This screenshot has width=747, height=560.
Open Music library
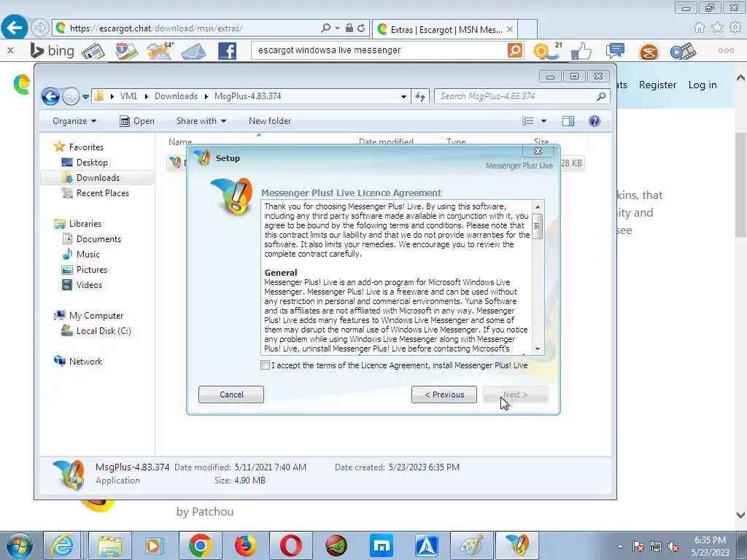[88, 254]
